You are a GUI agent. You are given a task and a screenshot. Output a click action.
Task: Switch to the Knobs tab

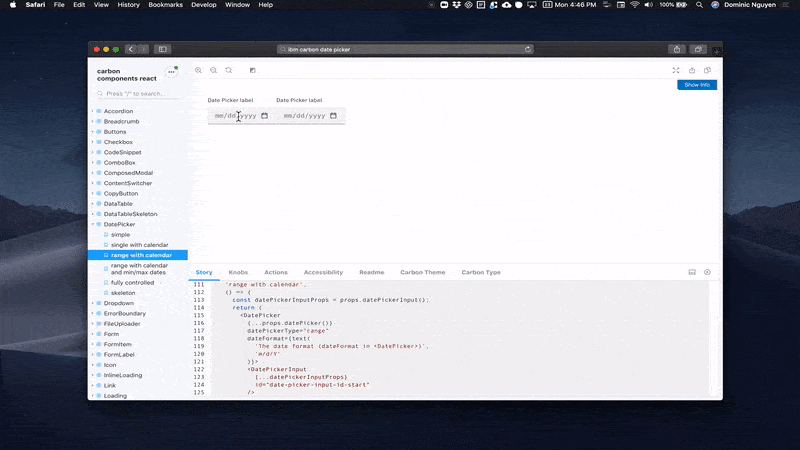pyautogui.click(x=238, y=272)
